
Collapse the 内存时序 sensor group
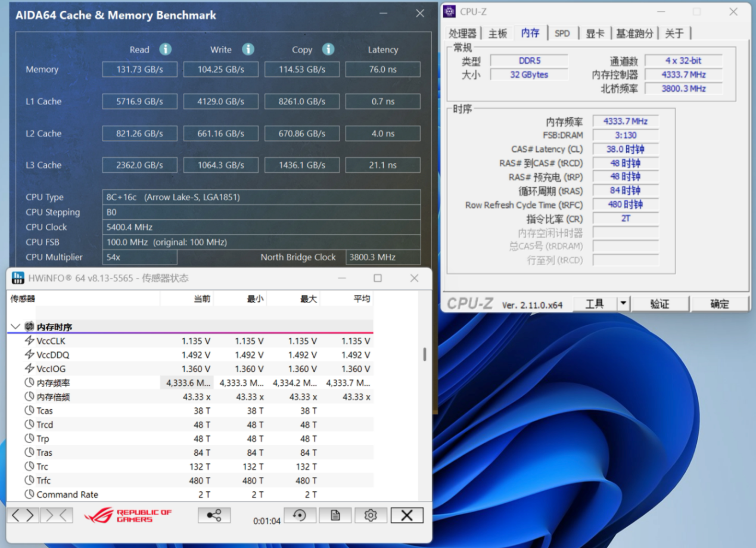pyautogui.click(x=15, y=326)
